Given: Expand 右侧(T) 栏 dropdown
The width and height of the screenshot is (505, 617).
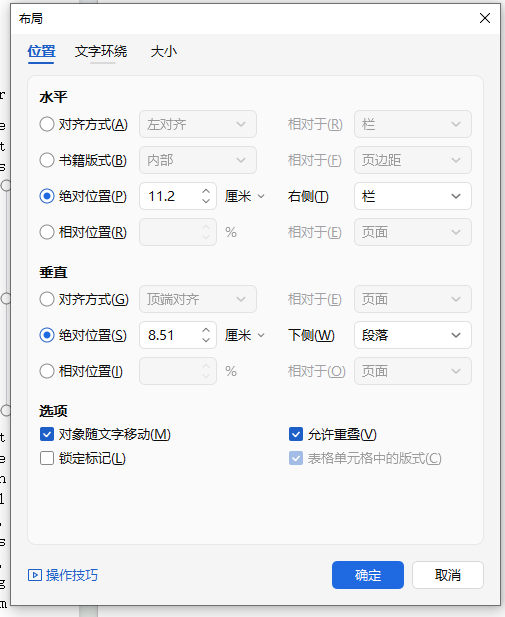Looking at the screenshot, I should [x=413, y=196].
